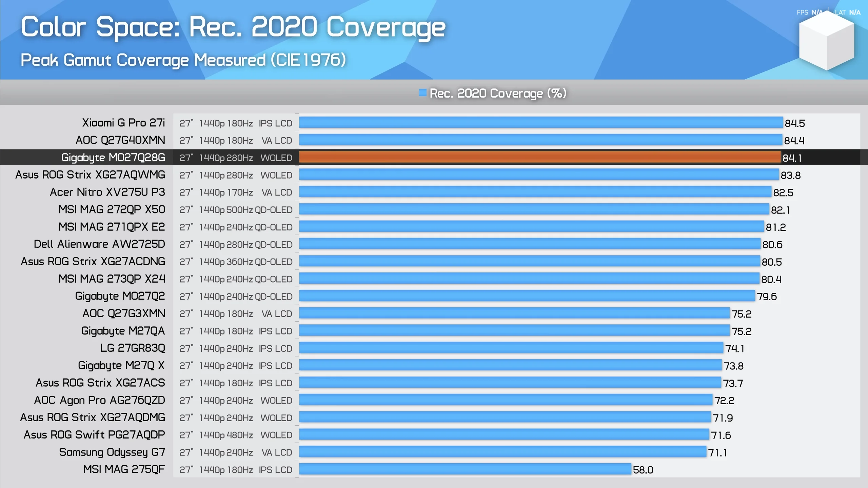Click the AOC Q27G40XMN specs text
Image resolution: width=868 pixels, height=488 pixels.
point(236,140)
